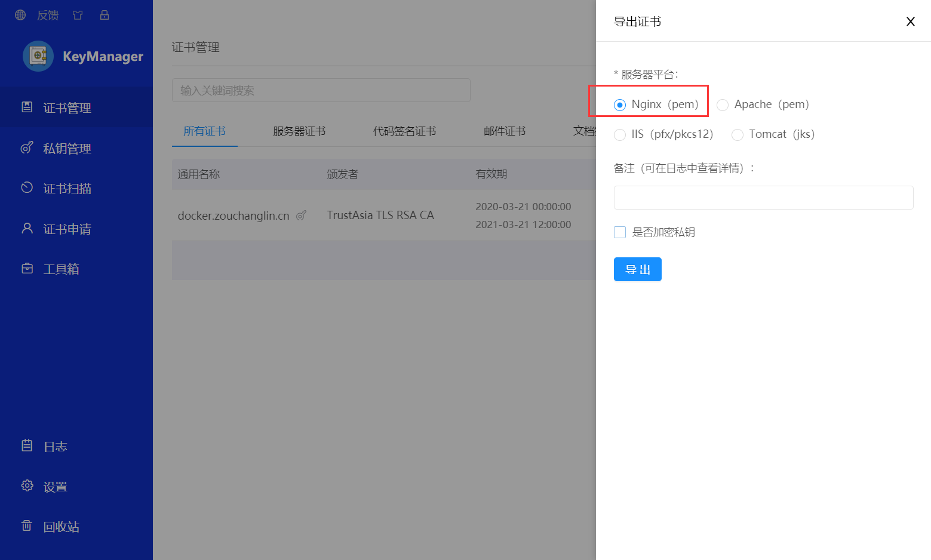Select the Tomcat (jks) radio option
The image size is (931, 560).
tap(738, 135)
